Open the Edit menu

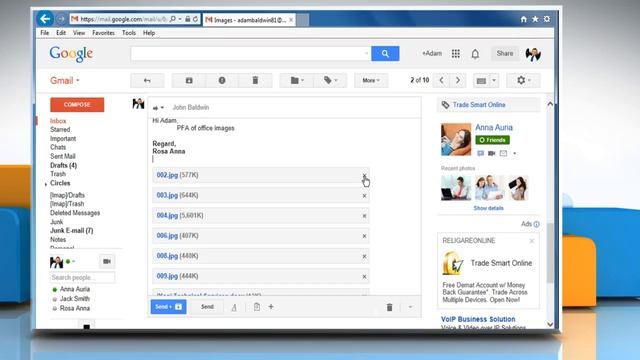[x=61, y=33]
